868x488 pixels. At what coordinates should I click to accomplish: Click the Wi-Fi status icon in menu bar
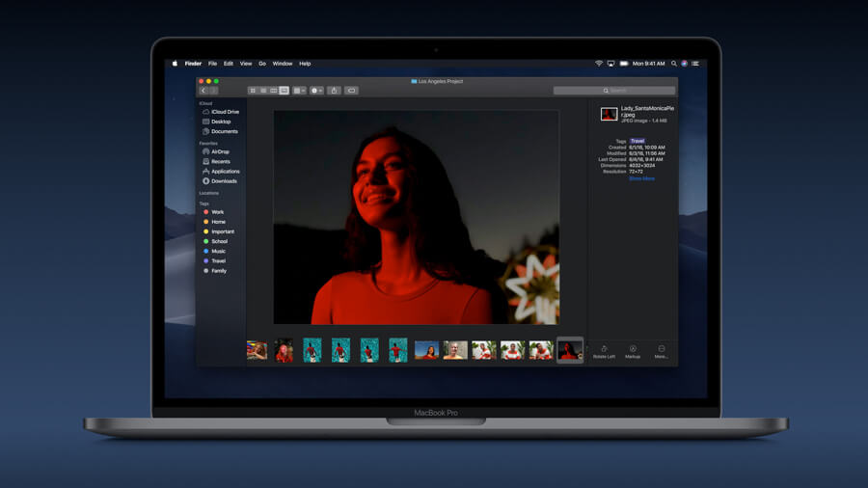[x=598, y=64]
